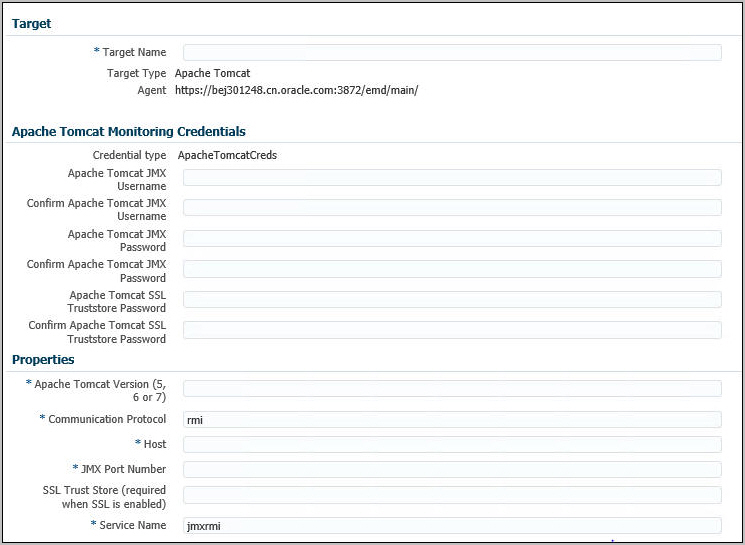Click the Apache Tomcat Version input field
The height and width of the screenshot is (545, 745).
click(452, 389)
